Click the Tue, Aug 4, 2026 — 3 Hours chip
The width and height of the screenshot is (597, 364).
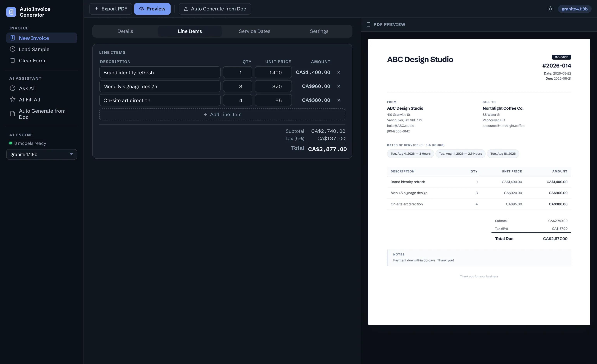(x=411, y=154)
